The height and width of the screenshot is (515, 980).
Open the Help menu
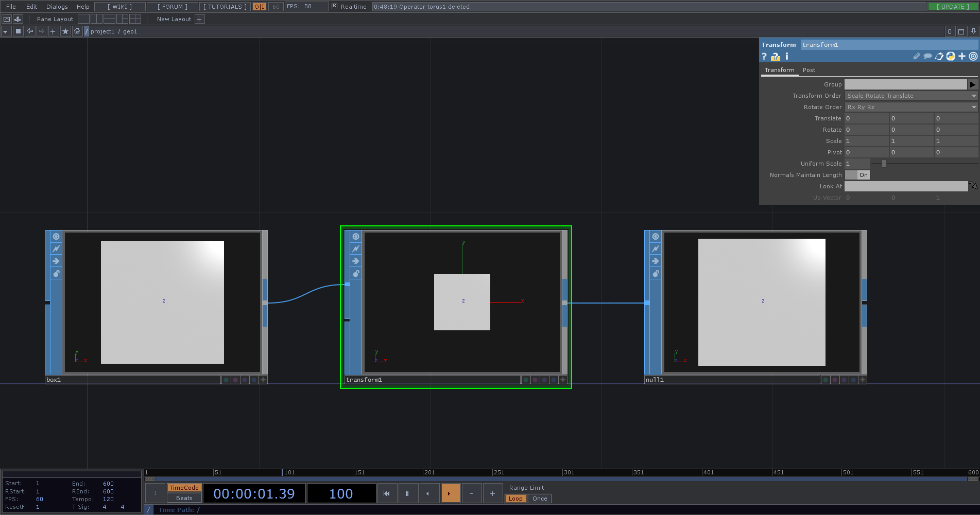pyautogui.click(x=83, y=7)
